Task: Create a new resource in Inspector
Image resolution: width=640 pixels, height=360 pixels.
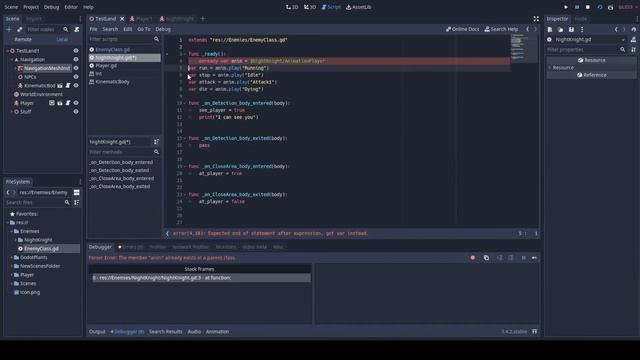Action: 550,29
